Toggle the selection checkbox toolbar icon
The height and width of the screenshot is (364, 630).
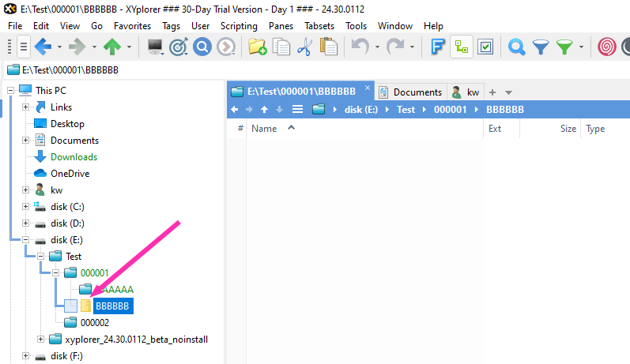(x=485, y=47)
